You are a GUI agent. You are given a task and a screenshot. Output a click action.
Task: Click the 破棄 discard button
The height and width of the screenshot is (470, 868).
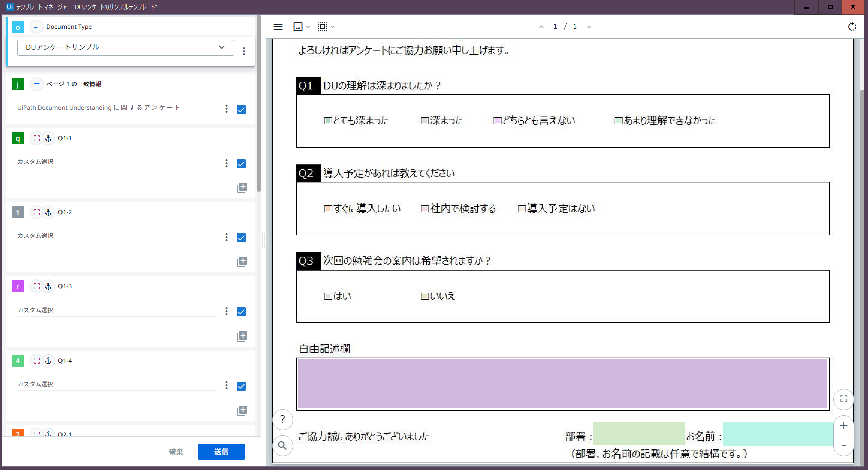click(176, 452)
